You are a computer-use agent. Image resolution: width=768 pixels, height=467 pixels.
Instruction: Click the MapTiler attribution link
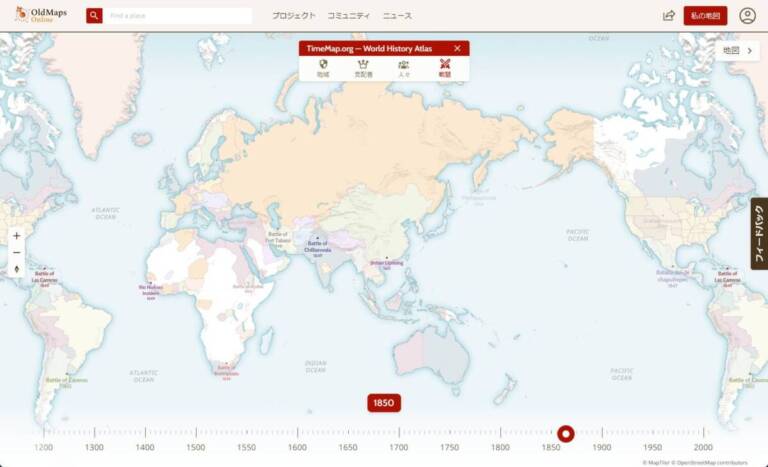[x=656, y=463]
